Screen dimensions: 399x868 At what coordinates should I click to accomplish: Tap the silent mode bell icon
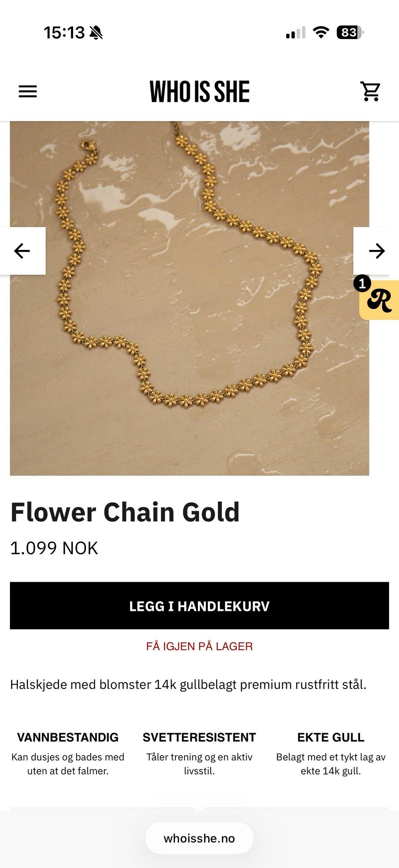click(96, 32)
